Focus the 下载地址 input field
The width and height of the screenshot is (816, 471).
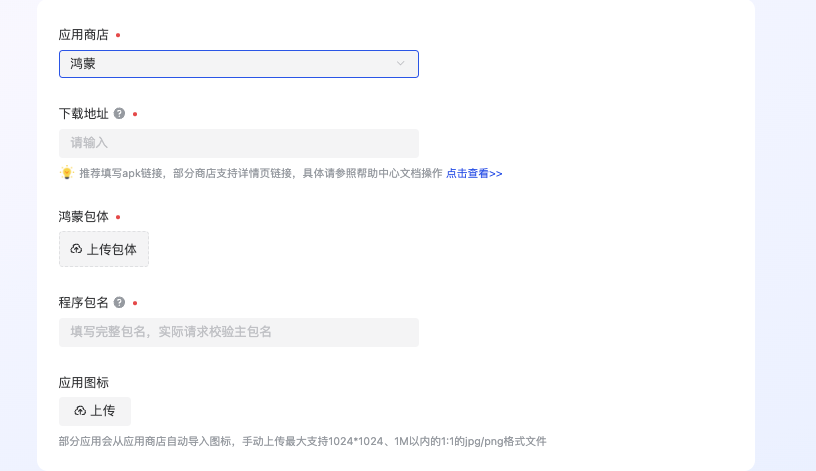[239, 143]
